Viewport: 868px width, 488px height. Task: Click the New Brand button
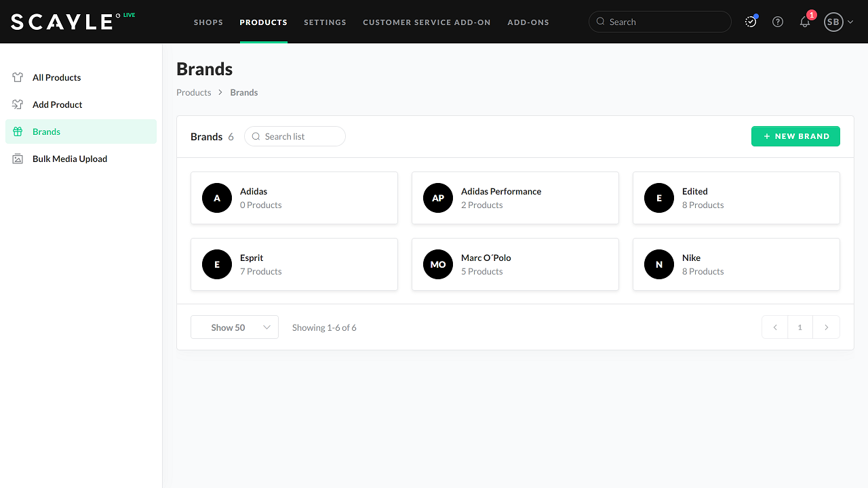(x=795, y=136)
